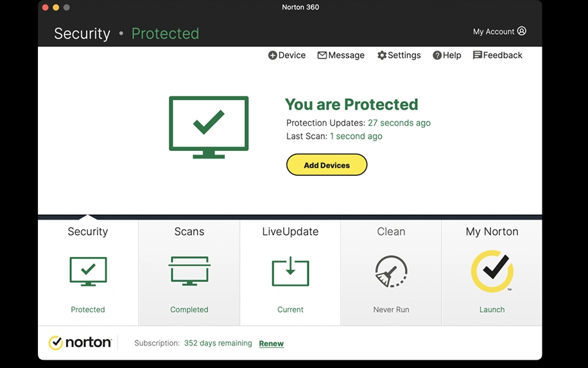Click '352 days remaining' subscription text
Viewport: 588px width, 368px height.
click(218, 343)
